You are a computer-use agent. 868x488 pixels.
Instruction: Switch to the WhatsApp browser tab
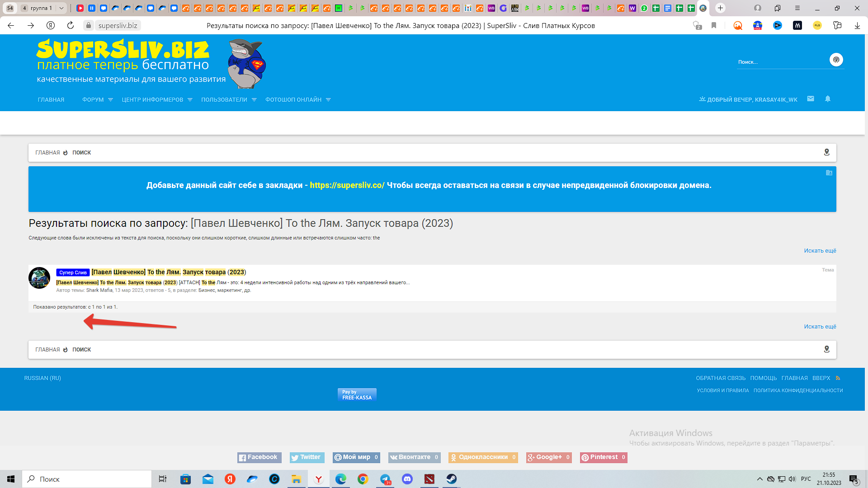[644, 8]
